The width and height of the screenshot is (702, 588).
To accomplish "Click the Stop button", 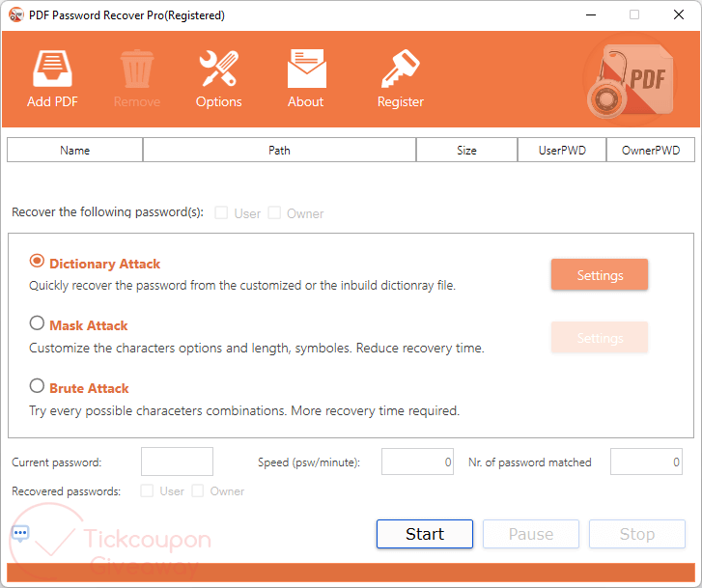I will pyautogui.click(x=637, y=534).
